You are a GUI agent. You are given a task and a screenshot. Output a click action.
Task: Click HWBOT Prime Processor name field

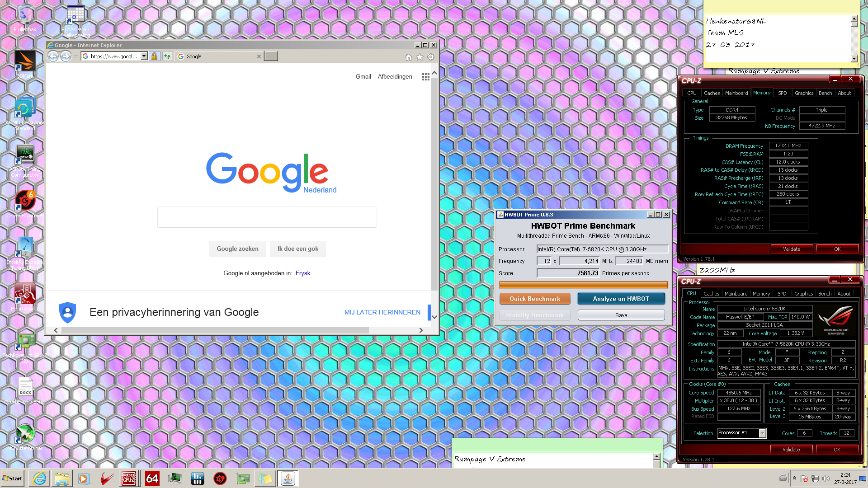[x=602, y=249]
